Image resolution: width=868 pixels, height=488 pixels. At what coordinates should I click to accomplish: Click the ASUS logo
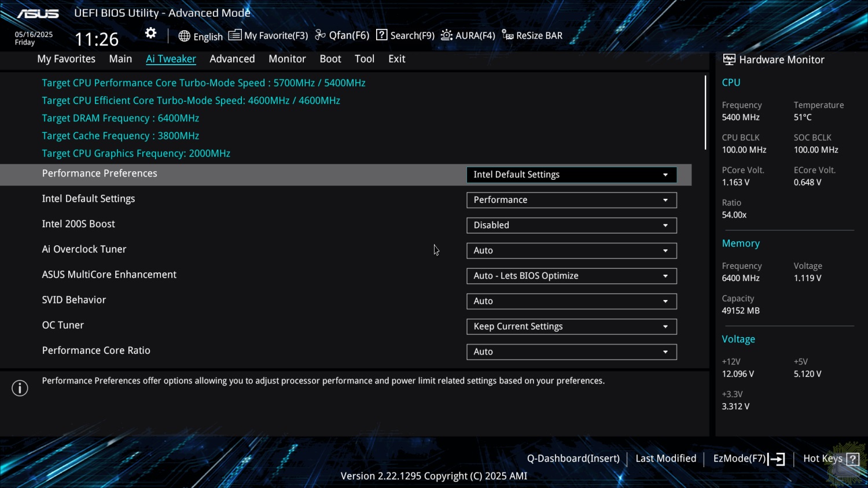[x=38, y=13]
